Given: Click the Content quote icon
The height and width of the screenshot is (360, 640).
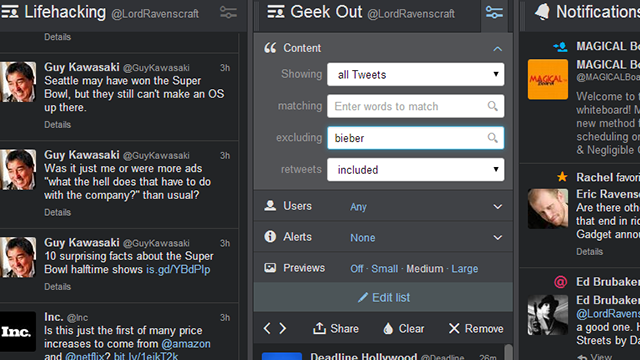Looking at the screenshot, I should (x=270, y=48).
